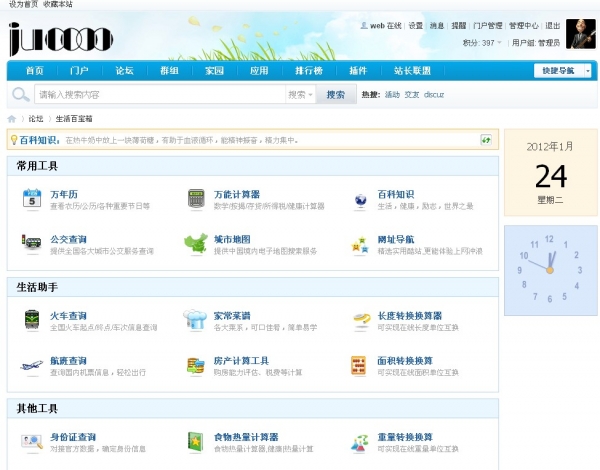The width and height of the screenshot is (600, 470).
Task: Open the 航班查询 airplane icon
Action: click(x=32, y=366)
